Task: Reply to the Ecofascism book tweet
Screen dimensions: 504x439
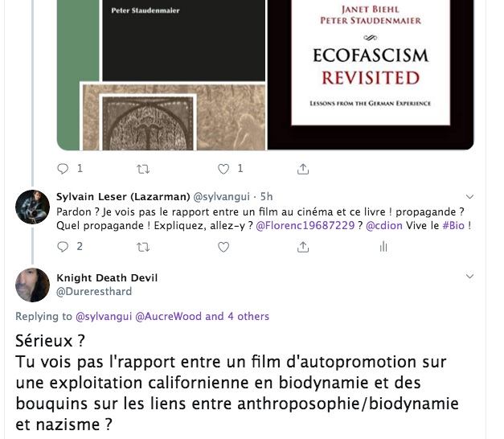Action: click(63, 169)
